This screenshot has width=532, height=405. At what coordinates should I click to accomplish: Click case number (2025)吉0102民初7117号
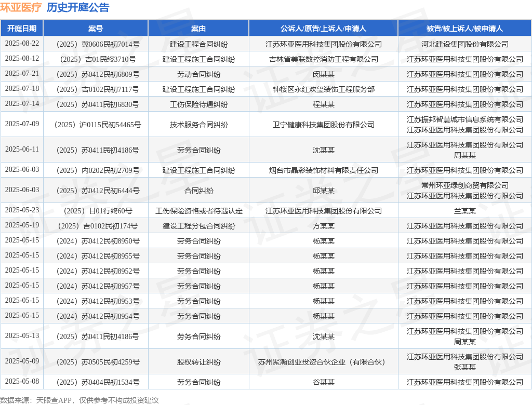98,89
